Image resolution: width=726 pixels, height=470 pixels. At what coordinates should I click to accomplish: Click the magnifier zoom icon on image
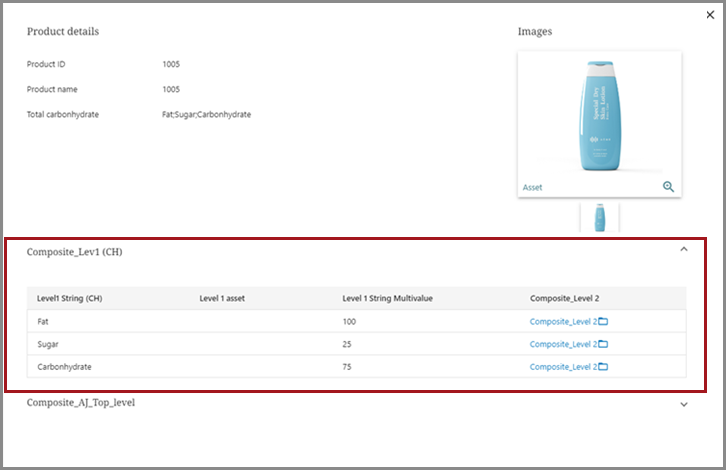668,187
